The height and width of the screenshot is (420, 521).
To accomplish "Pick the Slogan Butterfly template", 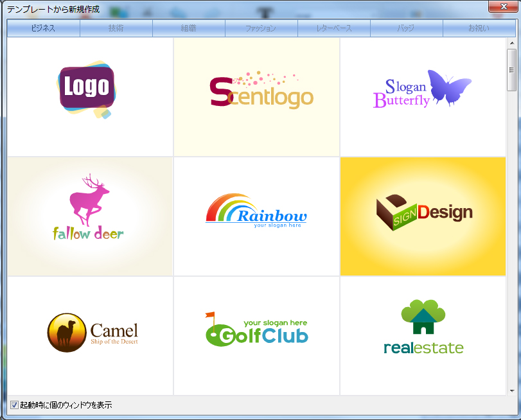I will pyautogui.click(x=423, y=97).
